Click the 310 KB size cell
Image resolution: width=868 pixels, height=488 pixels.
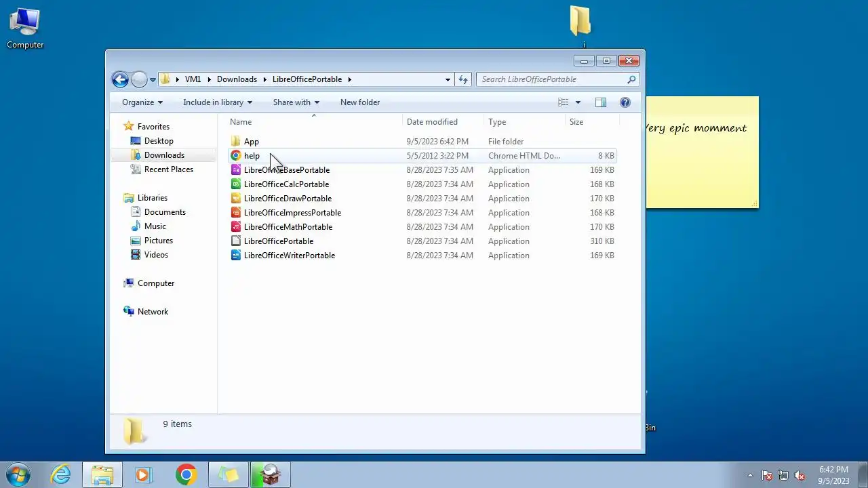[601, 241]
